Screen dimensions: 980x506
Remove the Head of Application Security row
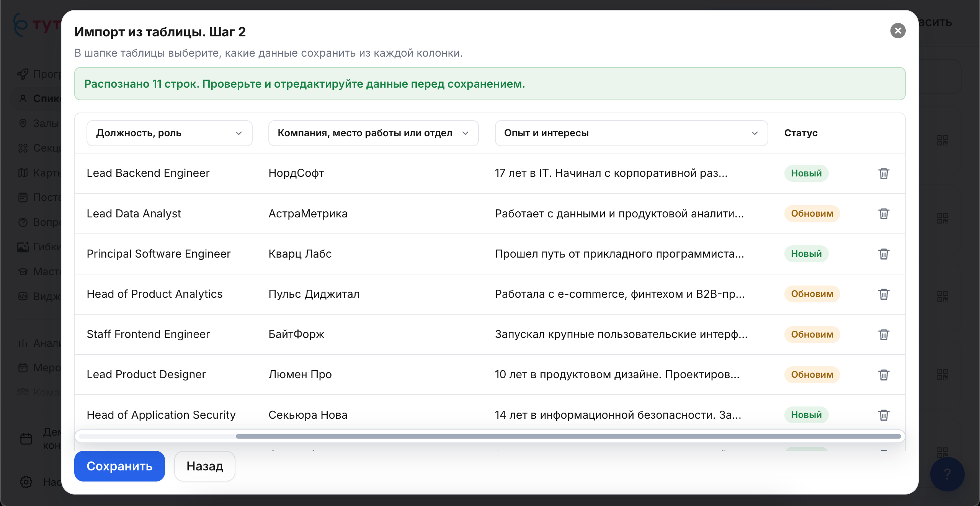tap(884, 415)
